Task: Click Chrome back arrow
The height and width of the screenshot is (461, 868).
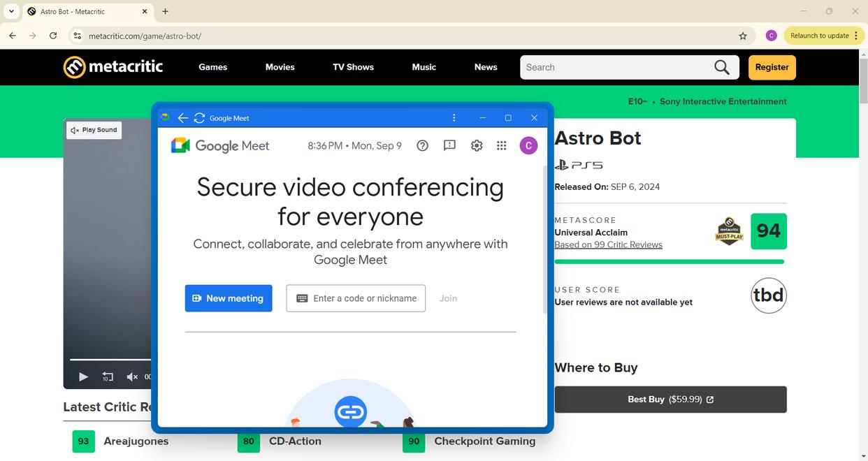Action: point(13,36)
